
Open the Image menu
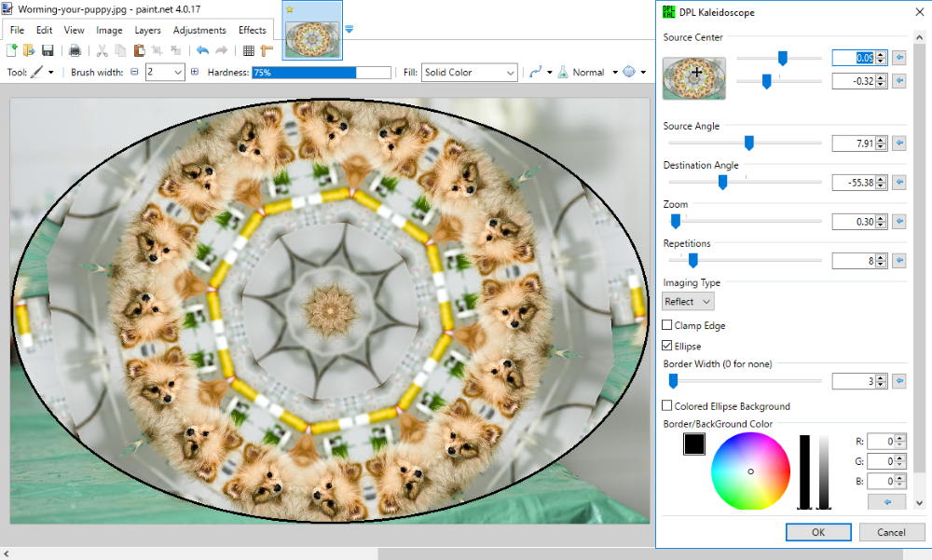[x=109, y=30]
